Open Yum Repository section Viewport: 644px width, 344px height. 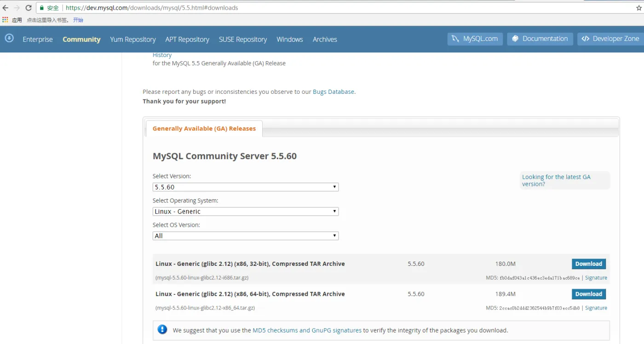[x=133, y=39]
